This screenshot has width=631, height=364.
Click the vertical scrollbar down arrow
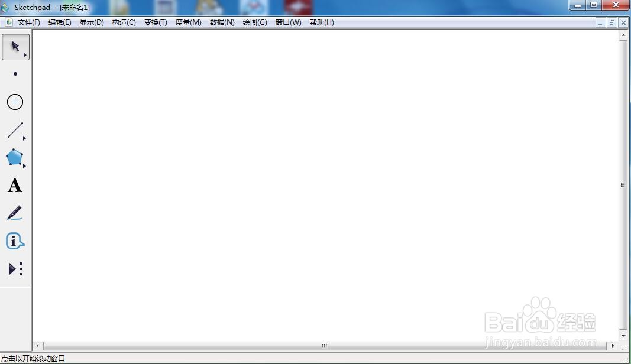623,336
